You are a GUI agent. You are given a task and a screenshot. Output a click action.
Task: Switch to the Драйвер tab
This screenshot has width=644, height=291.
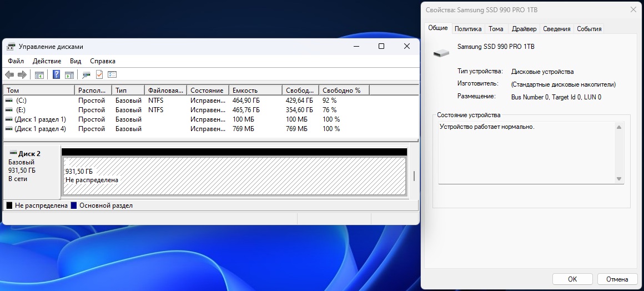pyautogui.click(x=524, y=29)
